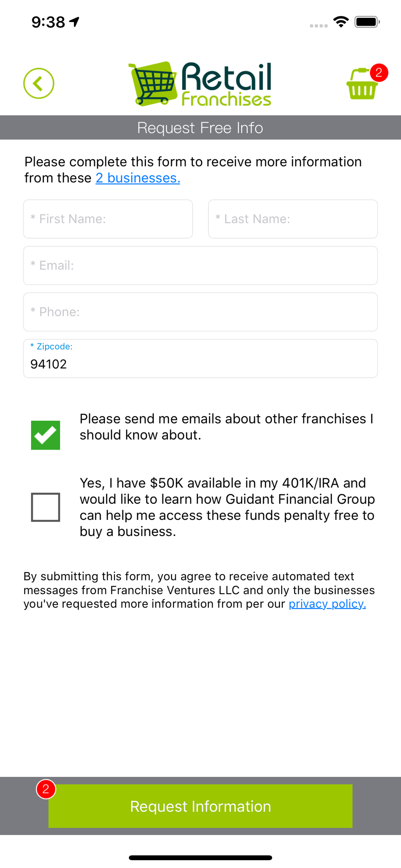Tap the red badge on the basket
401x868 pixels.
click(x=379, y=72)
